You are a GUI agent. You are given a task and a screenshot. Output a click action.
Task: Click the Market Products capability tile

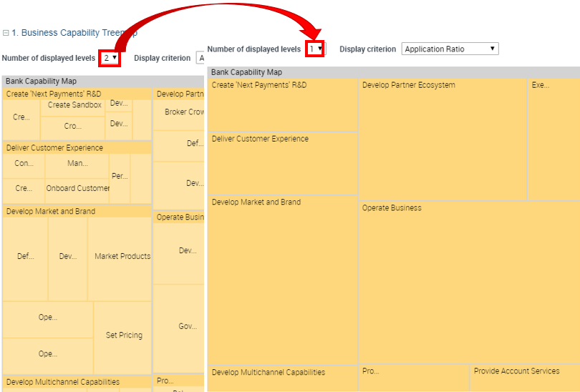coord(122,256)
